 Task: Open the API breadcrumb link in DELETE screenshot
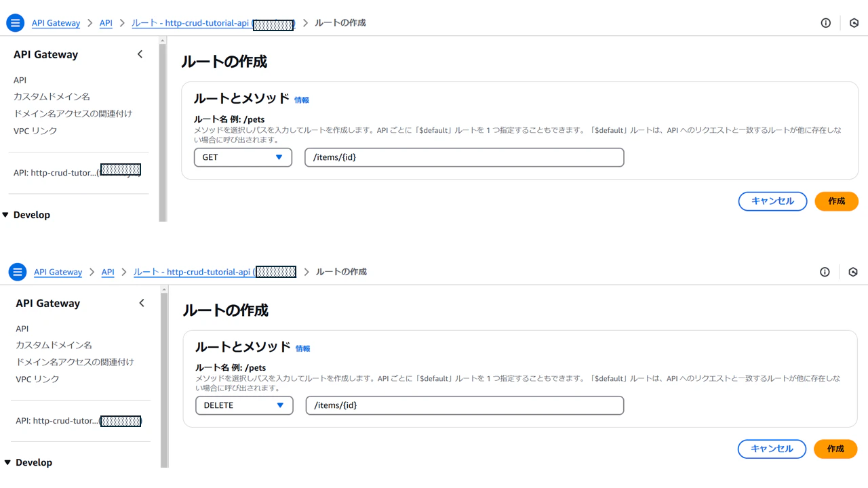point(108,272)
